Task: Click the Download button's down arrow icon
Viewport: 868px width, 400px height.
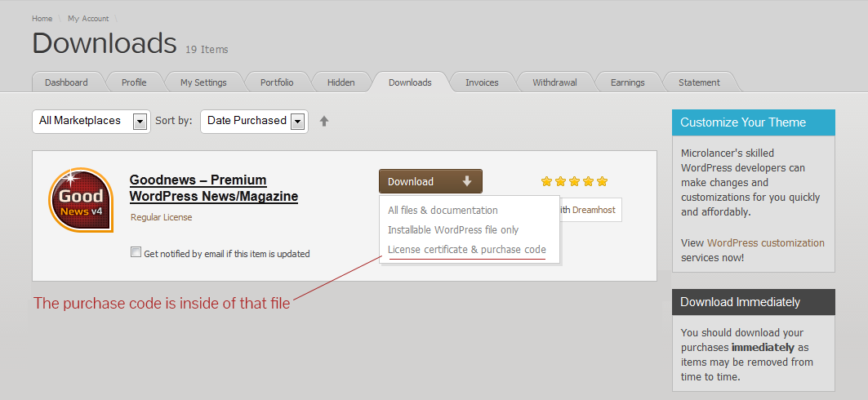Action: coord(467,181)
